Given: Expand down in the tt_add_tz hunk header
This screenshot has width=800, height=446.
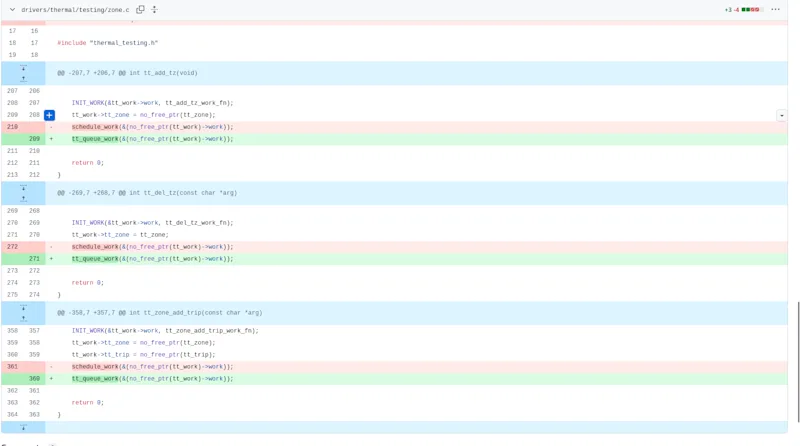Looking at the screenshot, I should tap(23, 67).
